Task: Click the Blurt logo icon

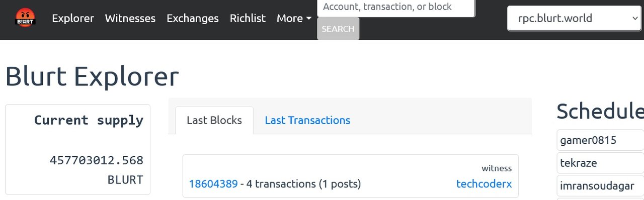Action: point(25,18)
